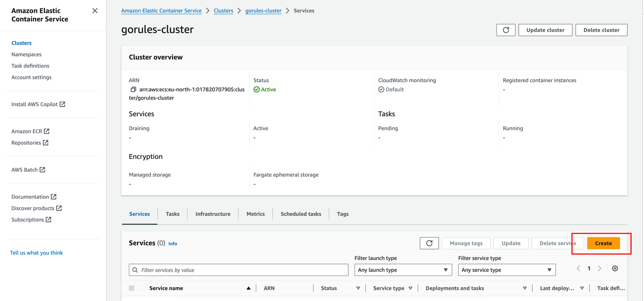
Task: Create a new service
Action: pyautogui.click(x=603, y=243)
